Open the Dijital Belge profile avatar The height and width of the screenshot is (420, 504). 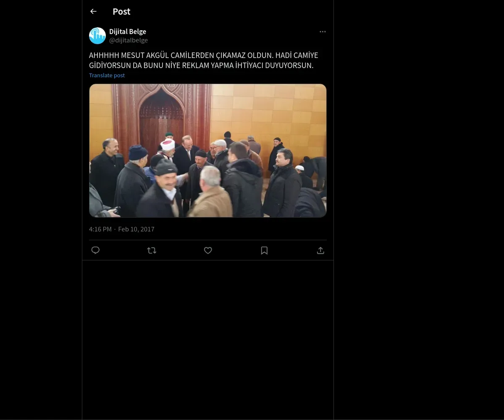click(97, 36)
